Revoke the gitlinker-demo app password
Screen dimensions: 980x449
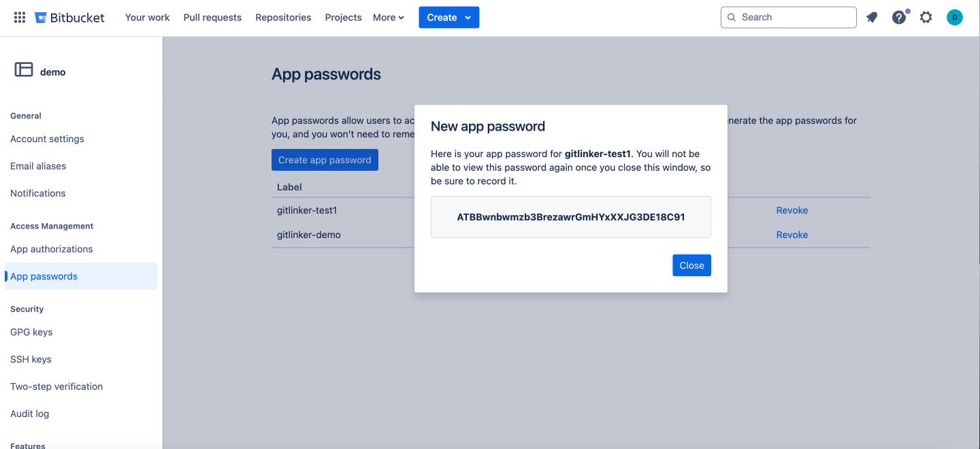tap(792, 235)
